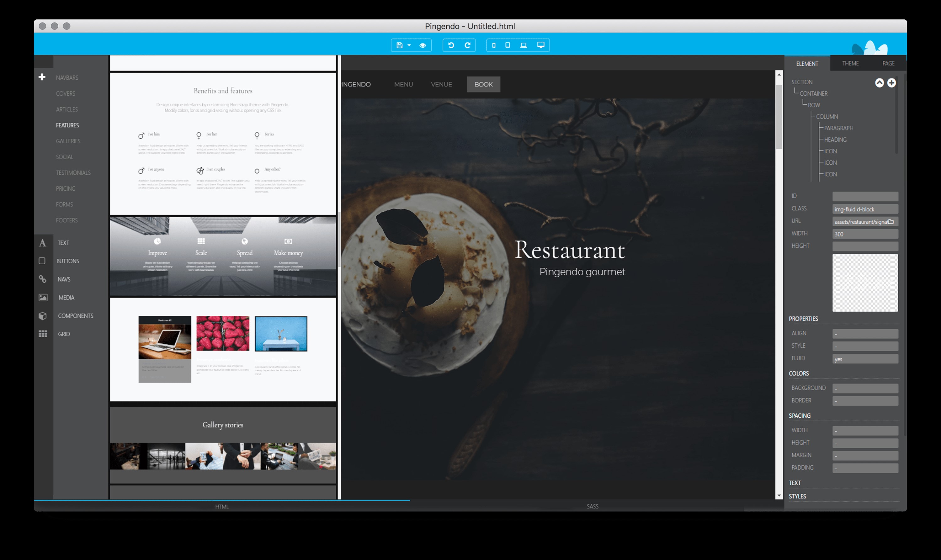Select the desktop monitor viewport icon

541,45
